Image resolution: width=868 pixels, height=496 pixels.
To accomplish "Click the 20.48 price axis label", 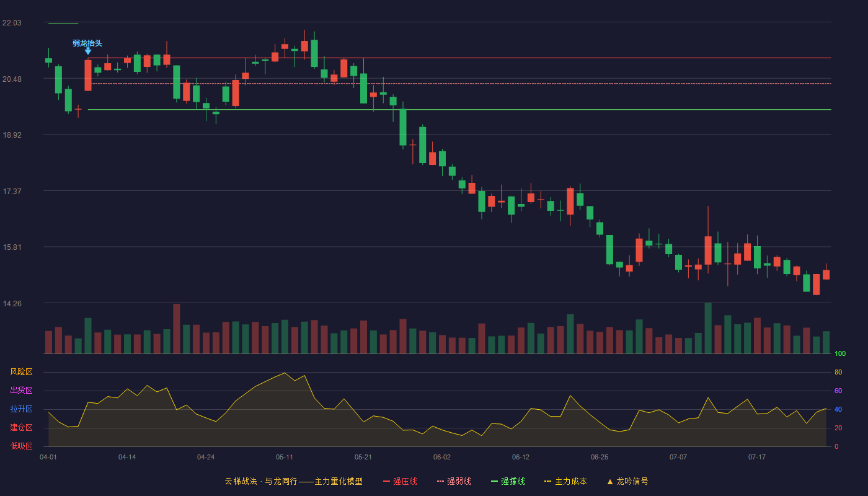I will (12, 79).
